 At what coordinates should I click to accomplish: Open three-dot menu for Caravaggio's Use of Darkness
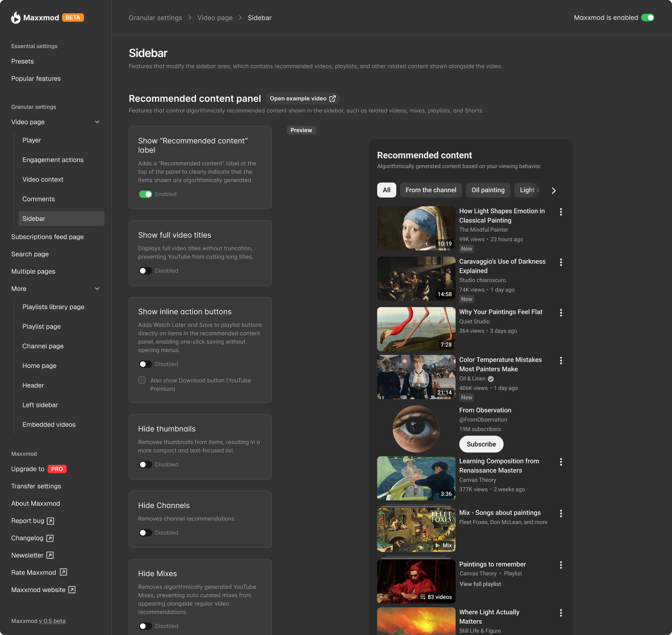[561, 262]
